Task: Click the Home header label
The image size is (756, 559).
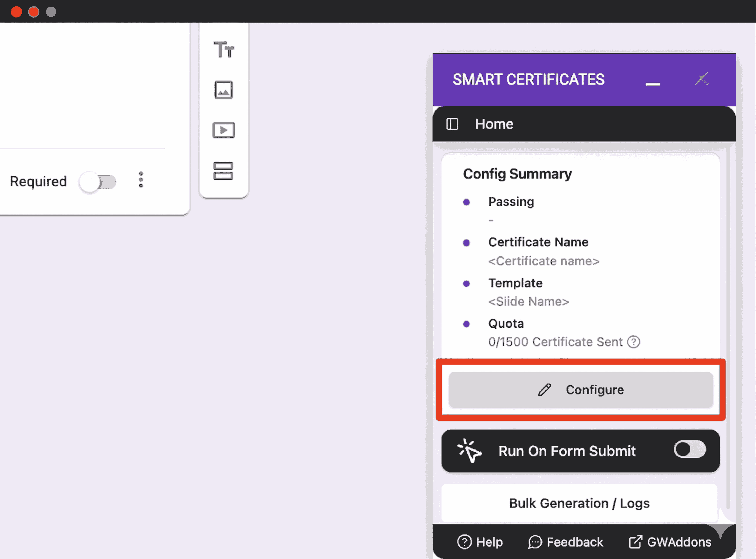Action: click(494, 124)
